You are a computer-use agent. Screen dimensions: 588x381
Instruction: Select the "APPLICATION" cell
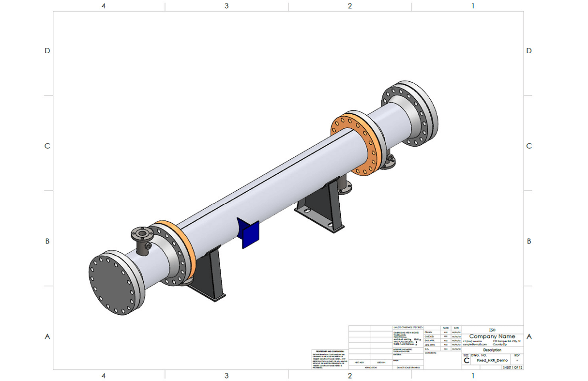[x=370, y=367]
